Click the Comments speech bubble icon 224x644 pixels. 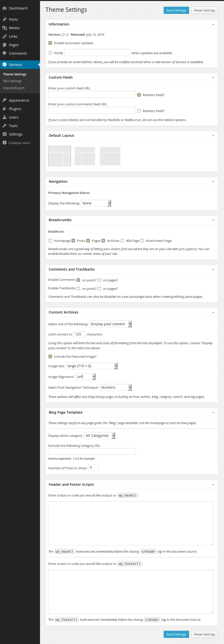tap(5, 53)
